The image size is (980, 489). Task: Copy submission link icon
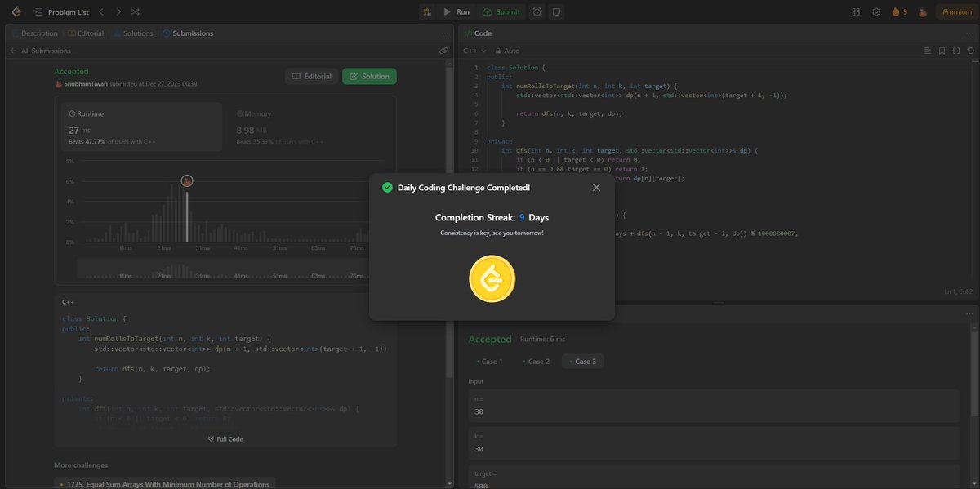(x=443, y=51)
